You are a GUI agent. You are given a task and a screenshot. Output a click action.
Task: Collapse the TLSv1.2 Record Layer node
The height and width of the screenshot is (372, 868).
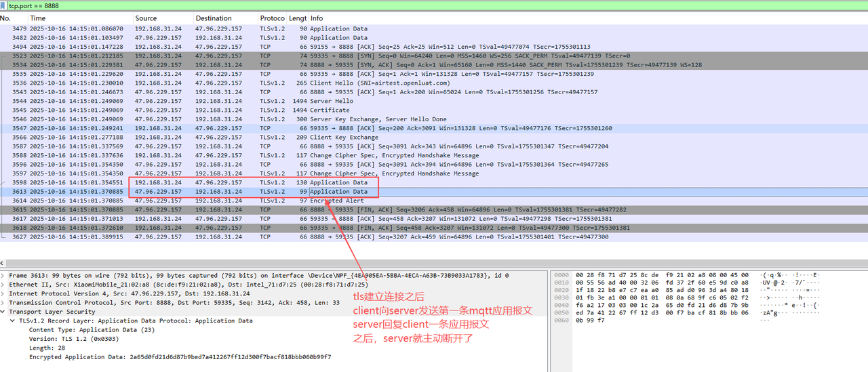pos(12,321)
